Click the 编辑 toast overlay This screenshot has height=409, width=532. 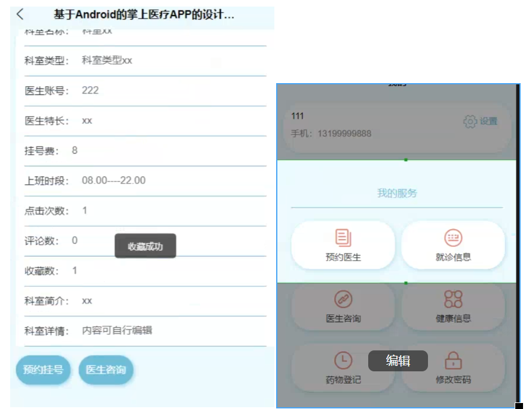[x=399, y=361]
